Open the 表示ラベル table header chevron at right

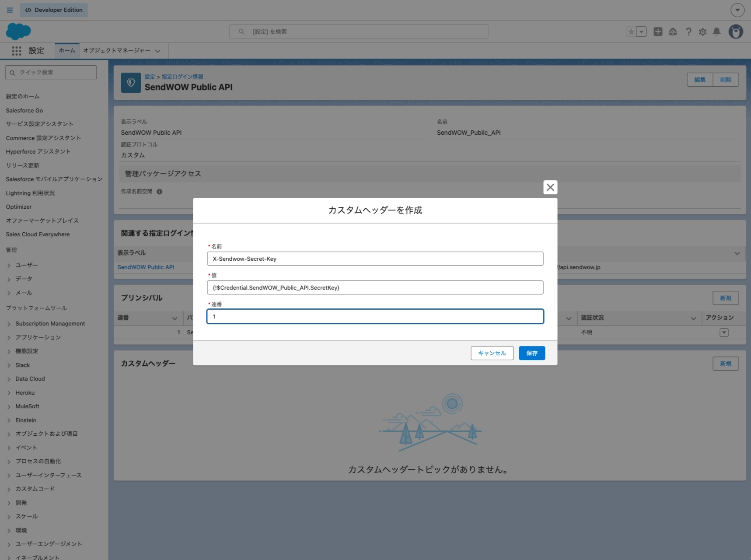coord(737,253)
